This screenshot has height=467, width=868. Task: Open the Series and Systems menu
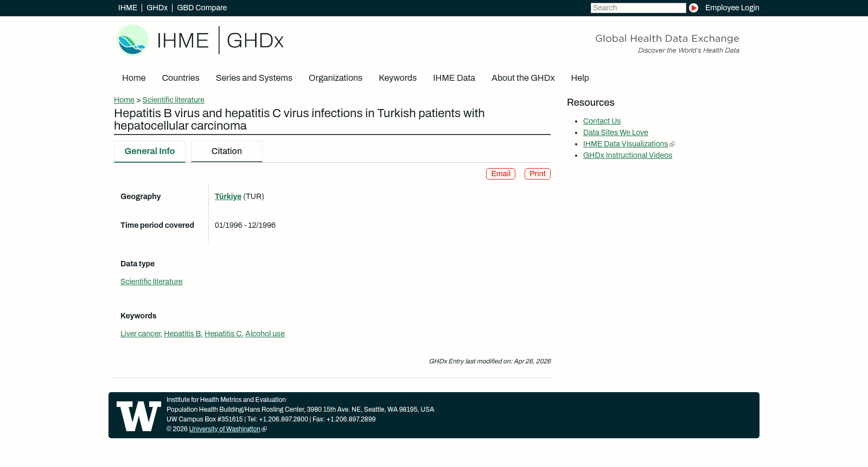pos(254,78)
